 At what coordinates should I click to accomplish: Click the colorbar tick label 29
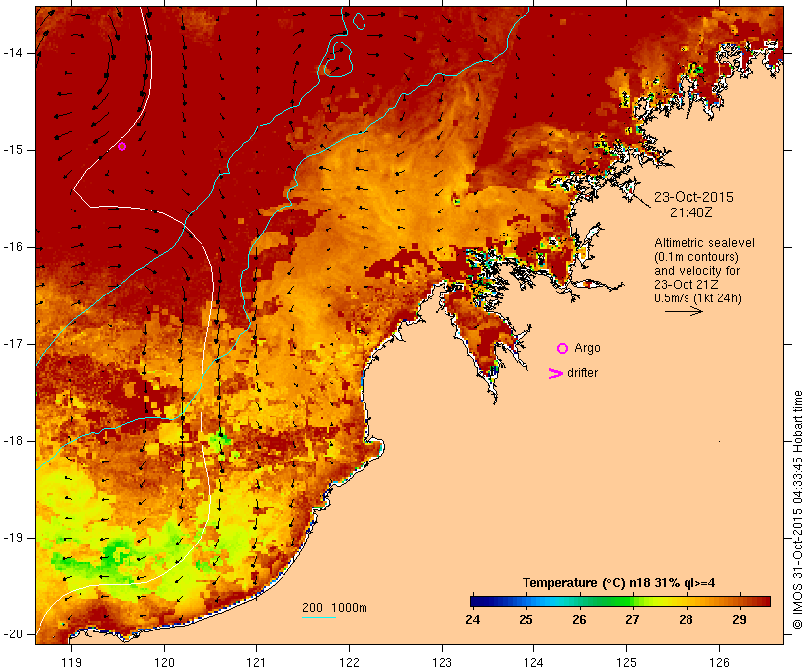point(739,620)
